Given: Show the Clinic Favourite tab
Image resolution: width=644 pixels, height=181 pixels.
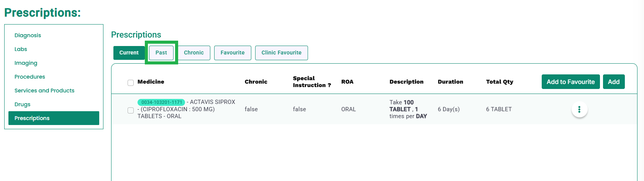Looking at the screenshot, I should coord(282,53).
